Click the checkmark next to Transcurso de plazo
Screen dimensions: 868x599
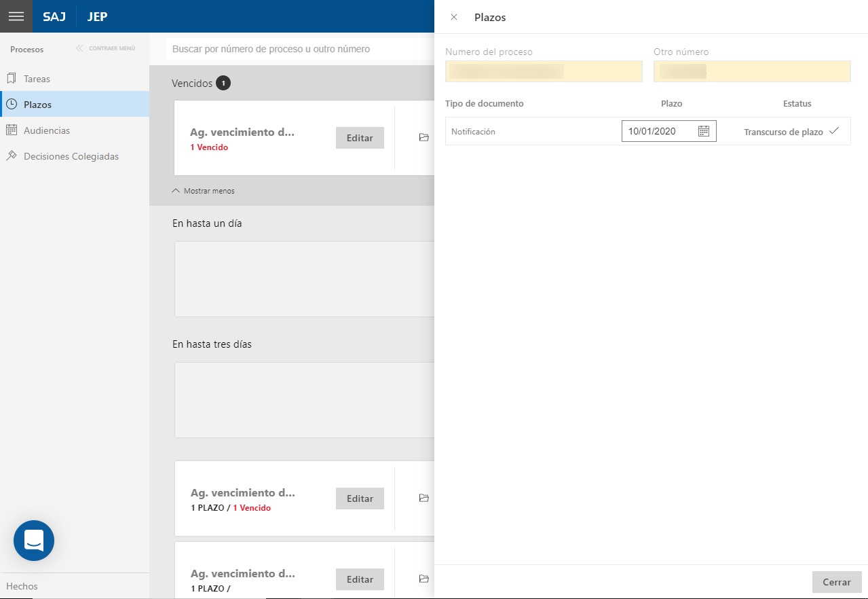[834, 131]
